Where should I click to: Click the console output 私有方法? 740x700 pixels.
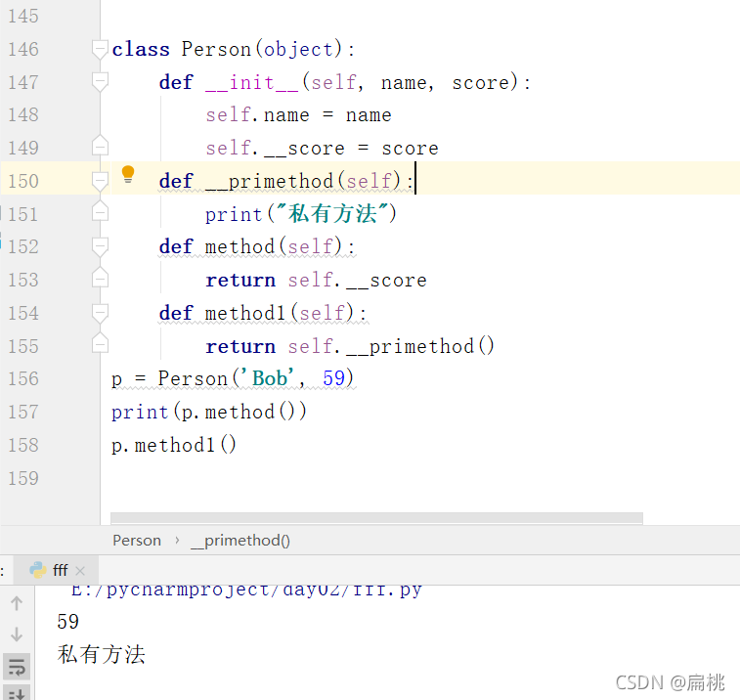(101, 655)
